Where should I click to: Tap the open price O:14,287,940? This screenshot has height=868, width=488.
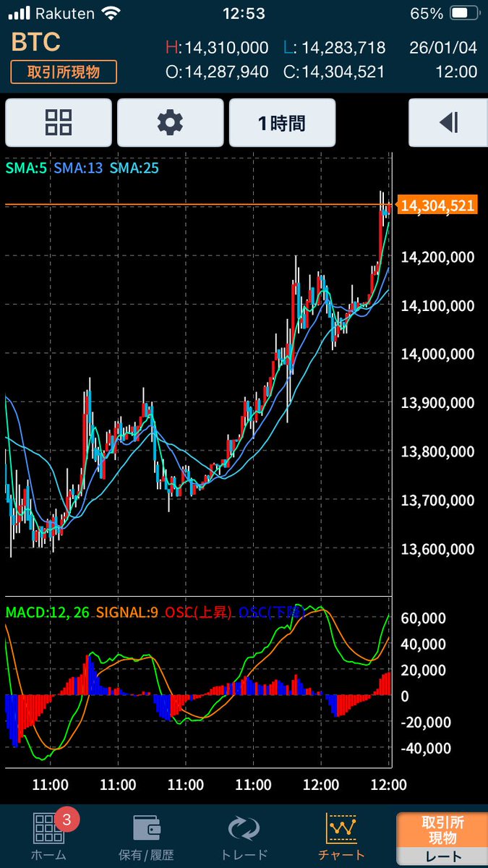[x=217, y=72]
